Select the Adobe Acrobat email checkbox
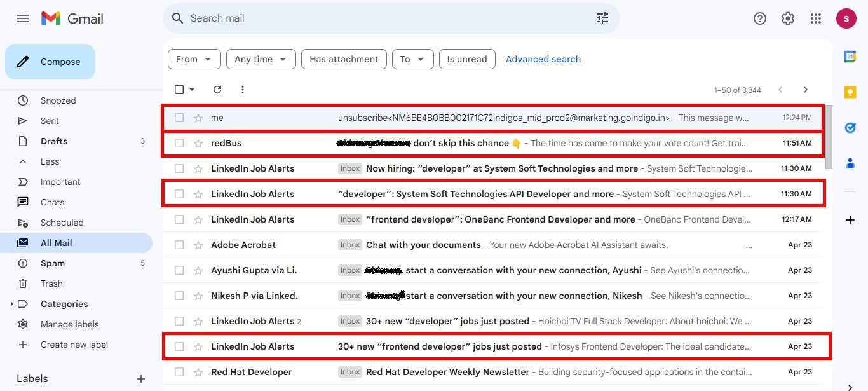The width and height of the screenshot is (868, 391). click(x=179, y=245)
